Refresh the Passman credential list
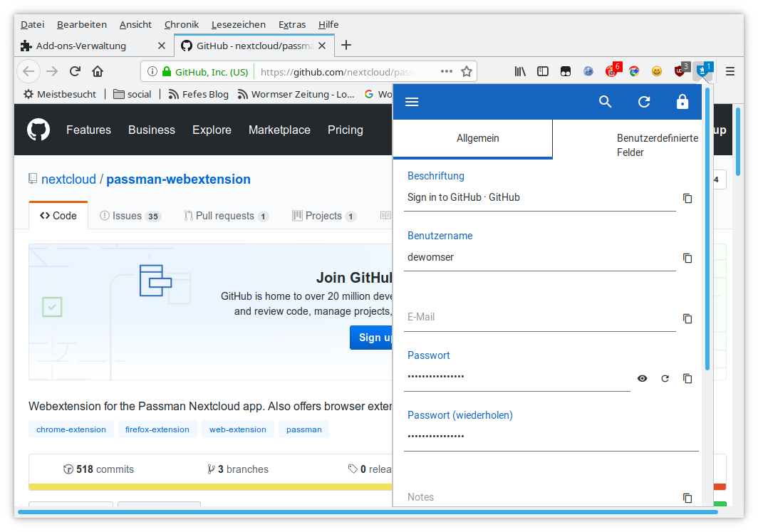 point(644,102)
